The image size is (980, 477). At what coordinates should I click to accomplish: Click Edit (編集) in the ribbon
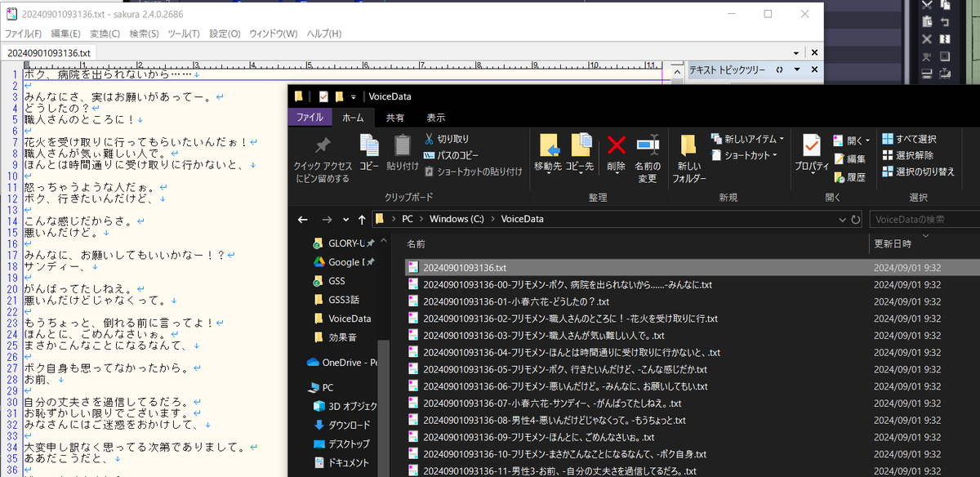(849, 158)
